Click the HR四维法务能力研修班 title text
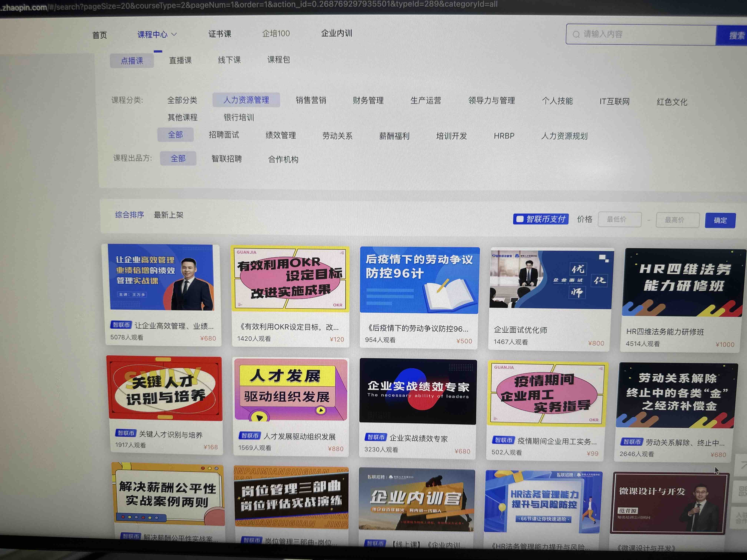This screenshot has height=560, width=747. click(x=665, y=332)
